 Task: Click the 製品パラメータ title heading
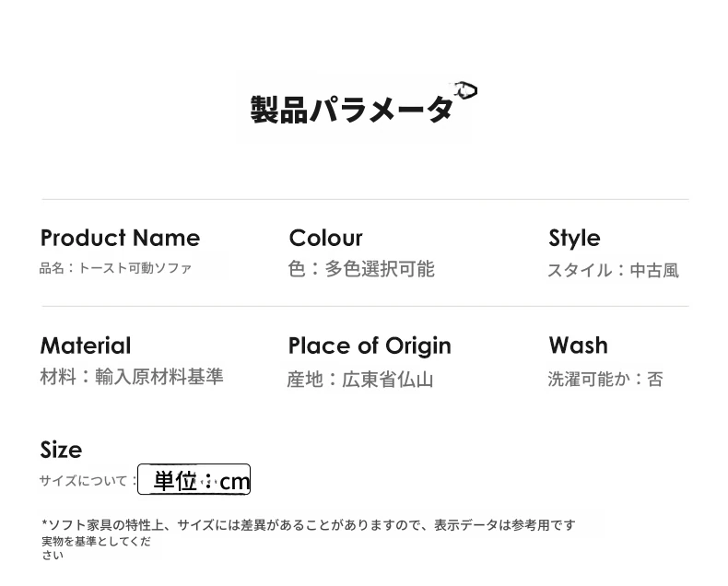click(351, 111)
